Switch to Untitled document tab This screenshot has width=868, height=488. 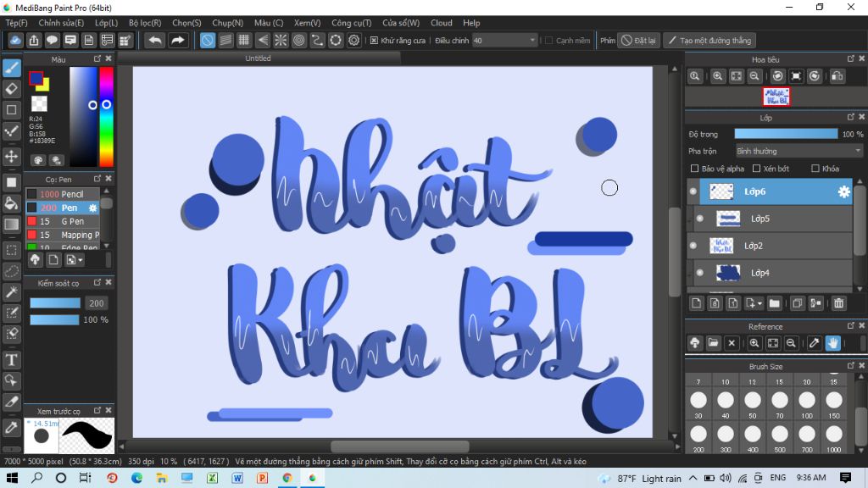coord(258,58)
